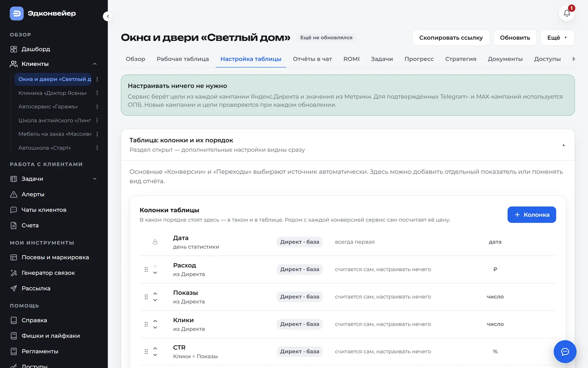Open the Документы tab
588x368 pixels.
point(505,59)
